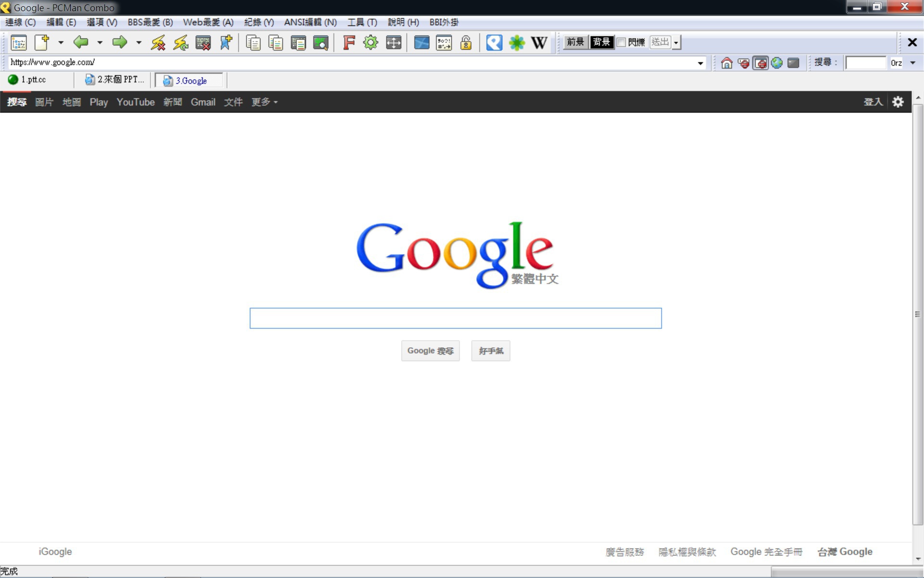This screenshot has height=578, width=924.
Task: Open font settings with the red F icon
Action: (348, 43)
